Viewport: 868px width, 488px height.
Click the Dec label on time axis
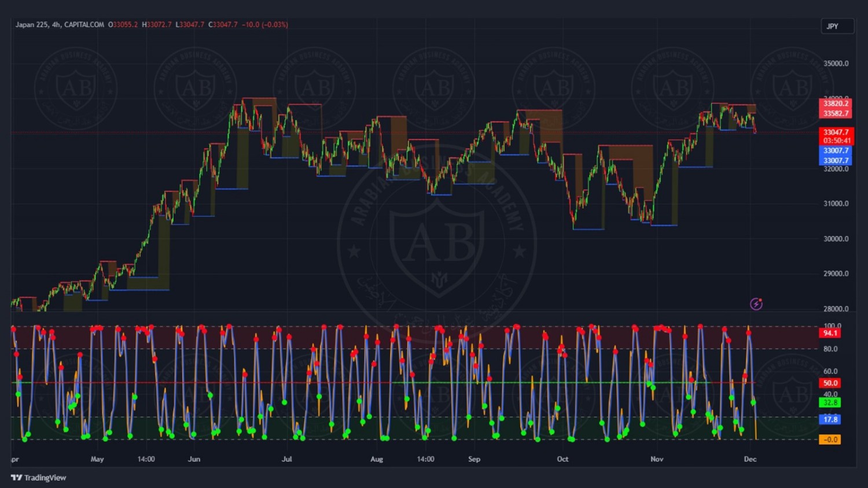coord(750,459)
